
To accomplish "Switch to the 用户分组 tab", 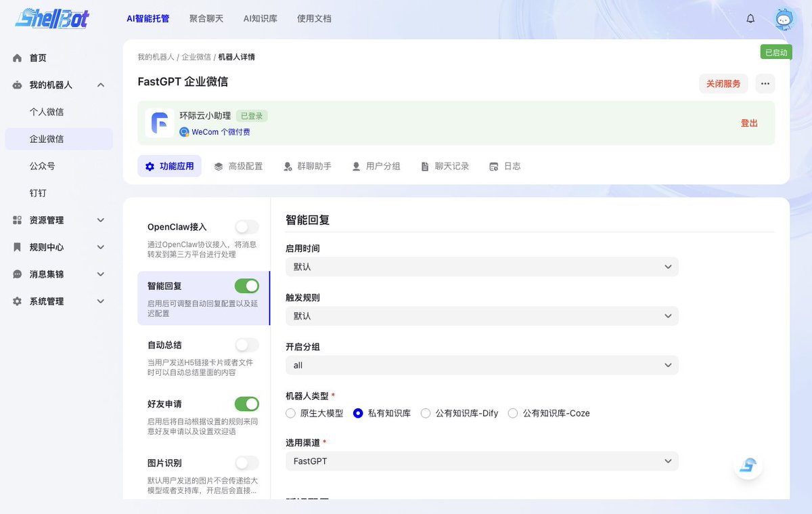I will pos(376,167).
